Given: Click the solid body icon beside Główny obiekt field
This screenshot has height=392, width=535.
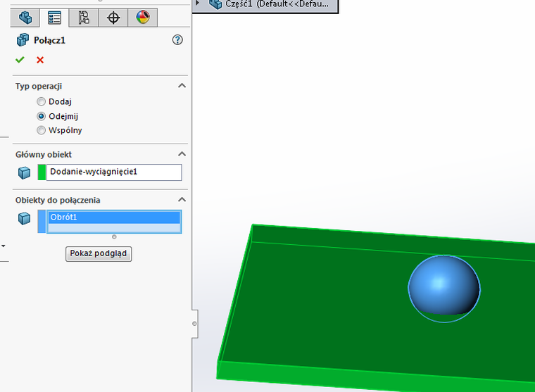Looking at the screenshot, I should 24,172.
